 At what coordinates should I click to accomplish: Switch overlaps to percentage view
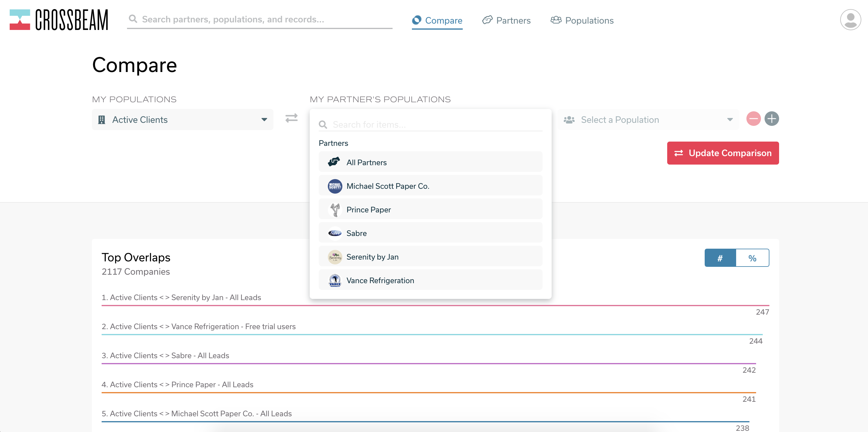pyautogui.click(x=752, y=258)
